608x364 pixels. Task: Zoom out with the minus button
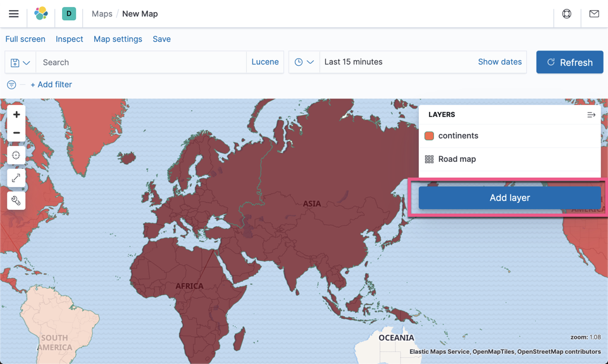pos(16,133)
